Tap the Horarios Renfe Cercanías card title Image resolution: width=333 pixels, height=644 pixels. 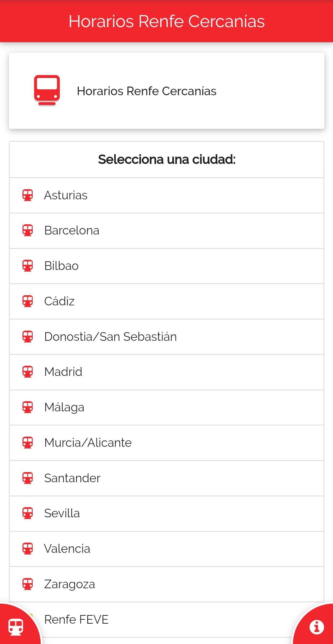coord(146,91)
